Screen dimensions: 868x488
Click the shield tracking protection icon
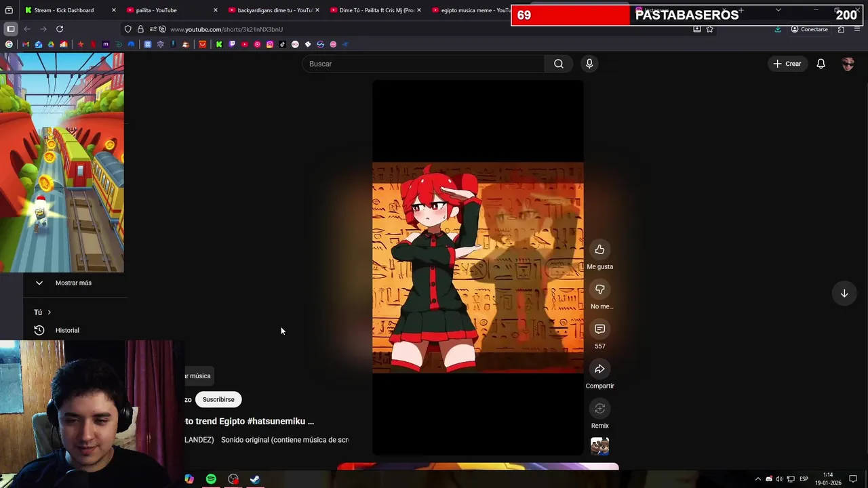pos(127,29)
